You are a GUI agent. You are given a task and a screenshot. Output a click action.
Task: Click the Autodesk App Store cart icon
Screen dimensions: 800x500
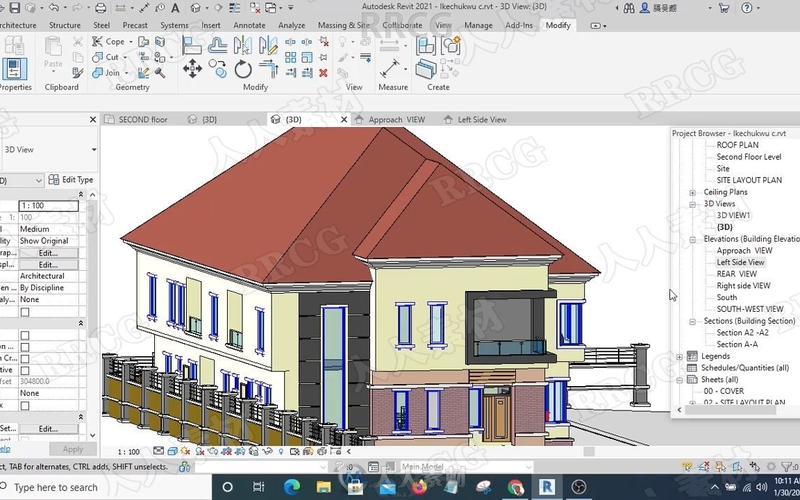point(723,8)
